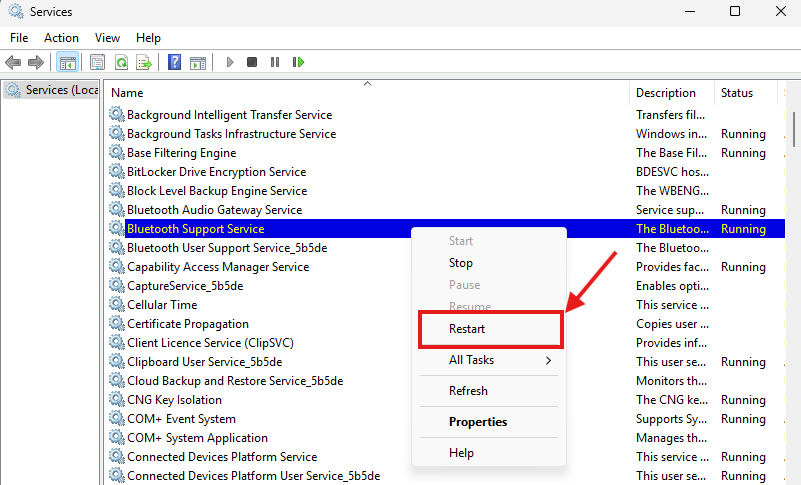
Task: Choose Restart from the context menu
Action: click(x=467, y=328)
